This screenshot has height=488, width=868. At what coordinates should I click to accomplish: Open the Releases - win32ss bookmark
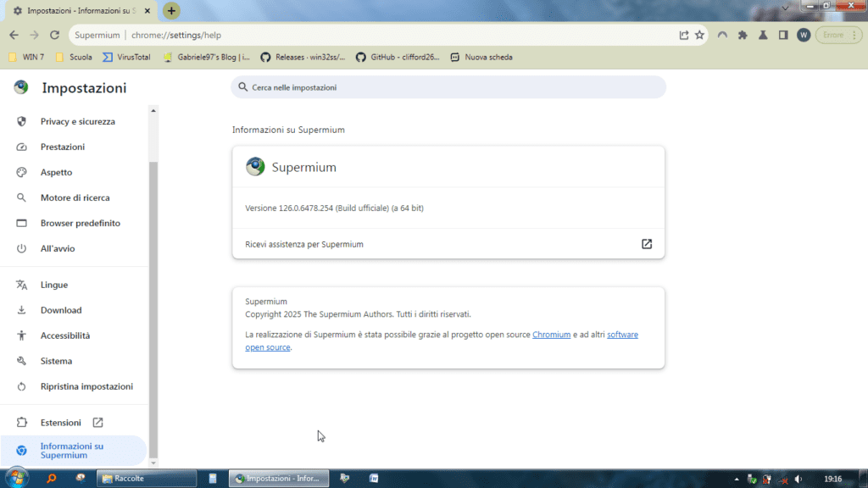(x=303, y=57)
